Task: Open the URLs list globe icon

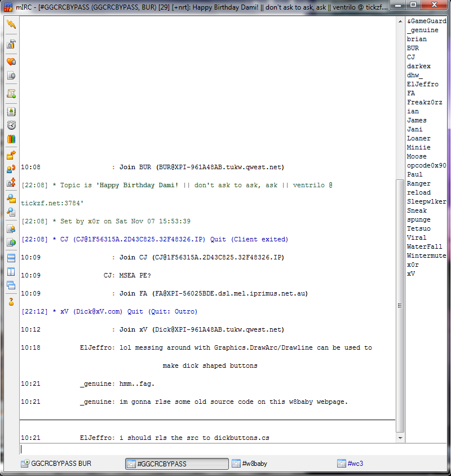Action: [x=11, y=243]
